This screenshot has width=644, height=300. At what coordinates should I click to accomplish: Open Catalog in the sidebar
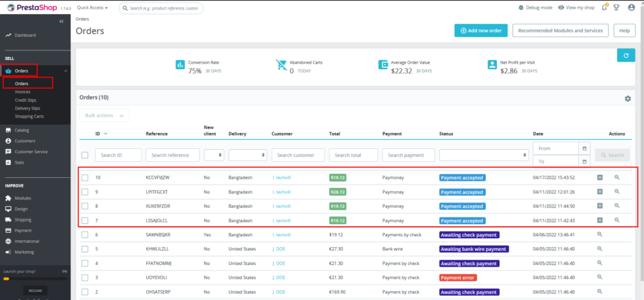pos(22,130)
